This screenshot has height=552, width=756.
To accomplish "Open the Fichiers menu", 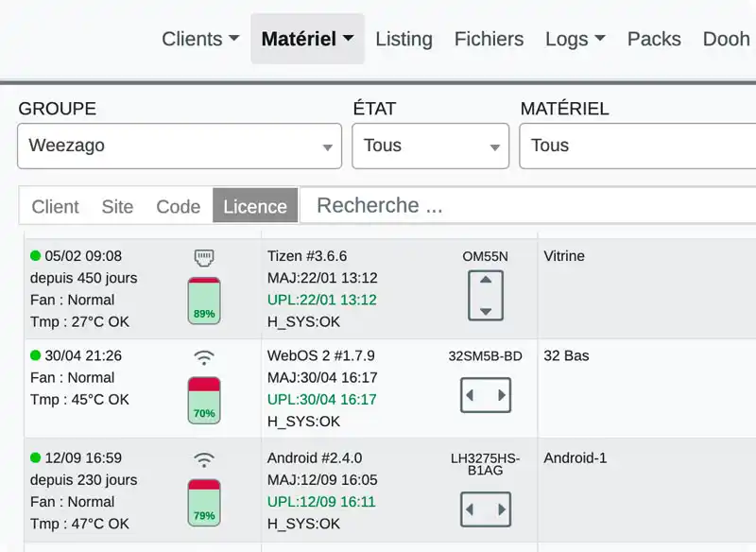I will click(x=489, y=39).
